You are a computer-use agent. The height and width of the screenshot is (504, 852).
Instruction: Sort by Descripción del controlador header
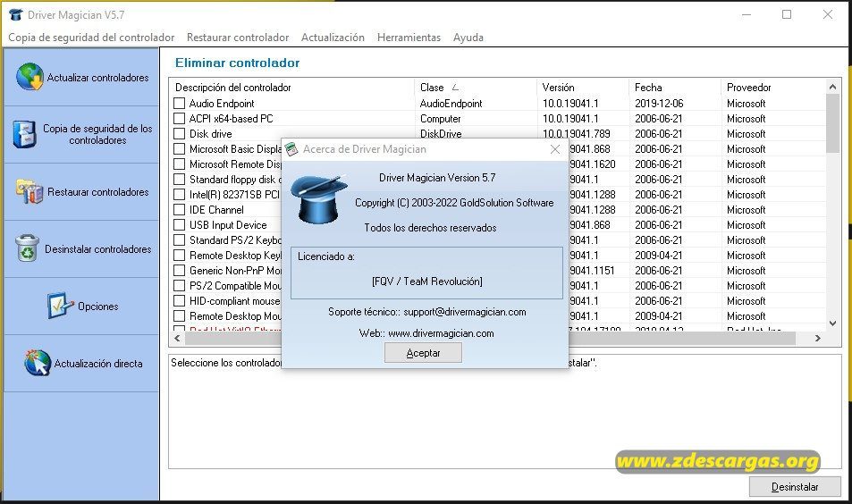coord(291,88)
